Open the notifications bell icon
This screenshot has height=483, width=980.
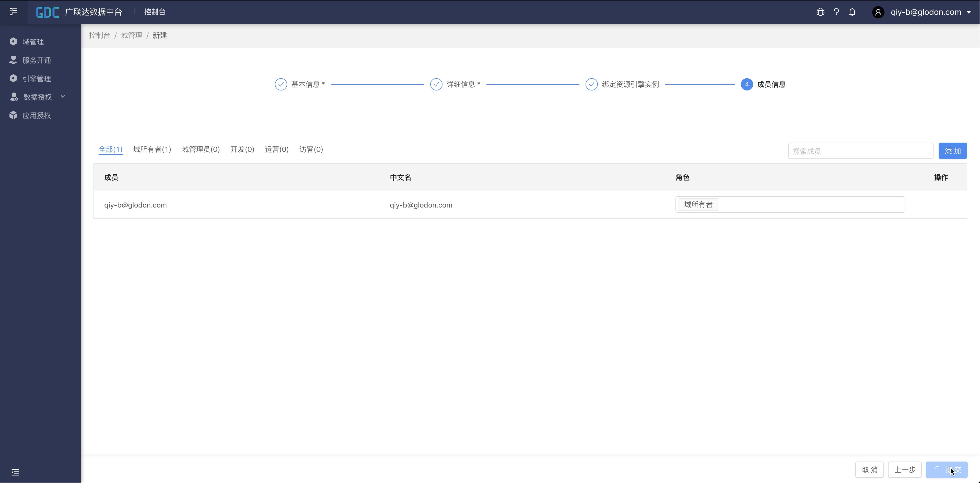pyautogui.click(x=852, y=12)
